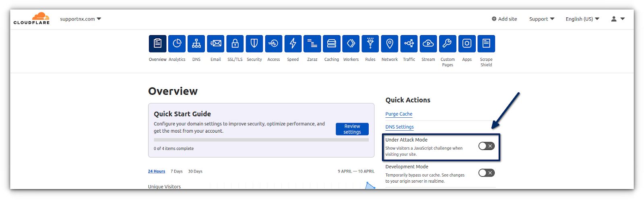
Task: Enable Development Mode toggle
Action: 486,173
